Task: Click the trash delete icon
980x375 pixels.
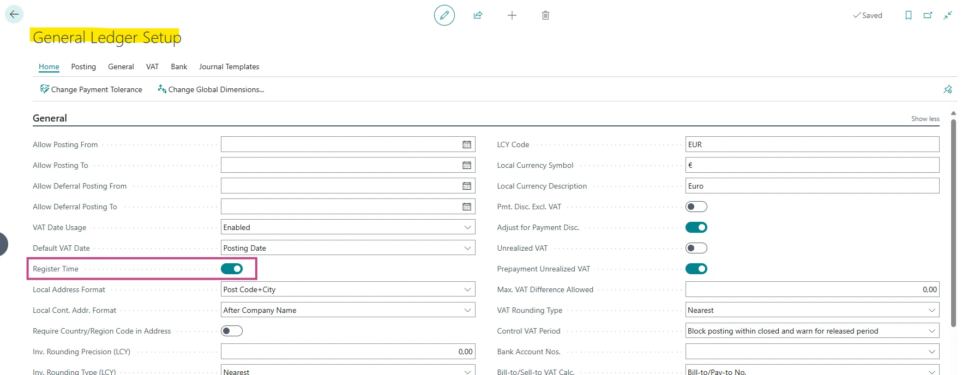Action: (x=545, y=15)
